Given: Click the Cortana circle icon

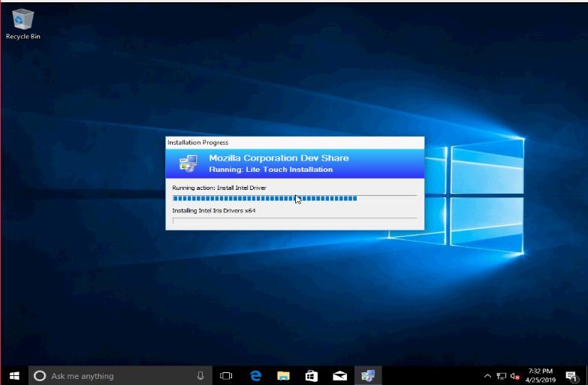Looking at the screenshot, I should click(x=40, y=376).
